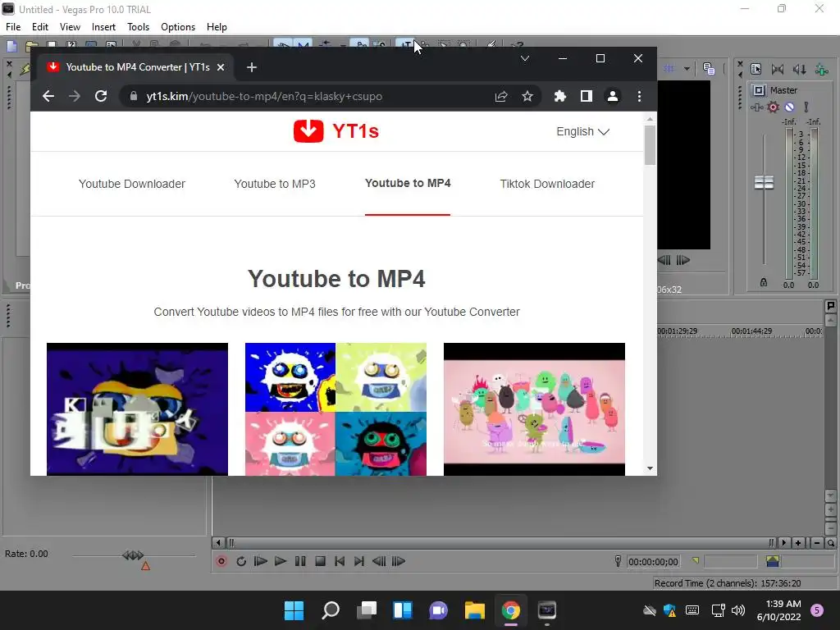Screen dimensions: 840x630
Task: Close the YT1s Chrome tab
Action: click(221, 67)
